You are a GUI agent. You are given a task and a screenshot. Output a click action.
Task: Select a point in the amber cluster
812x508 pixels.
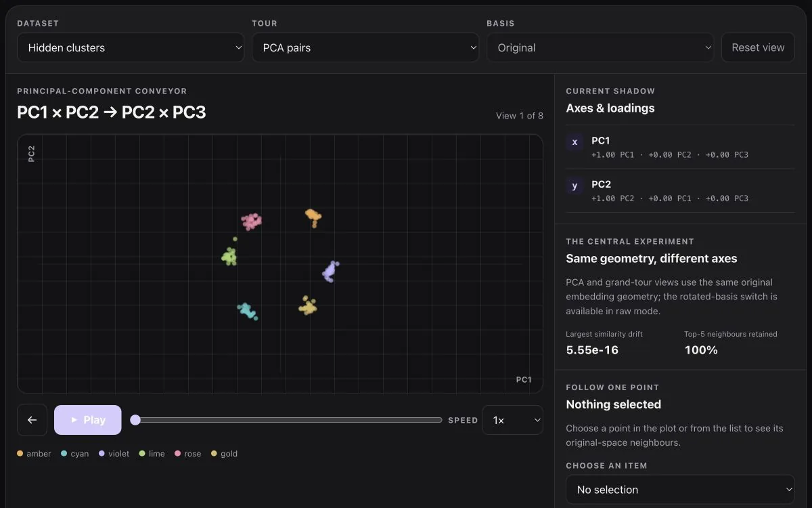point(313,216)
